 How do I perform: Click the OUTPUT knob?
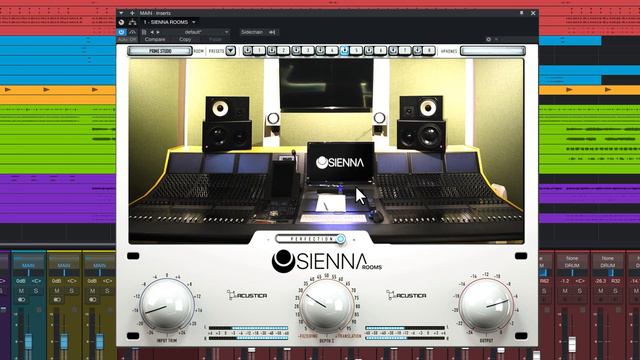point(486,305)
